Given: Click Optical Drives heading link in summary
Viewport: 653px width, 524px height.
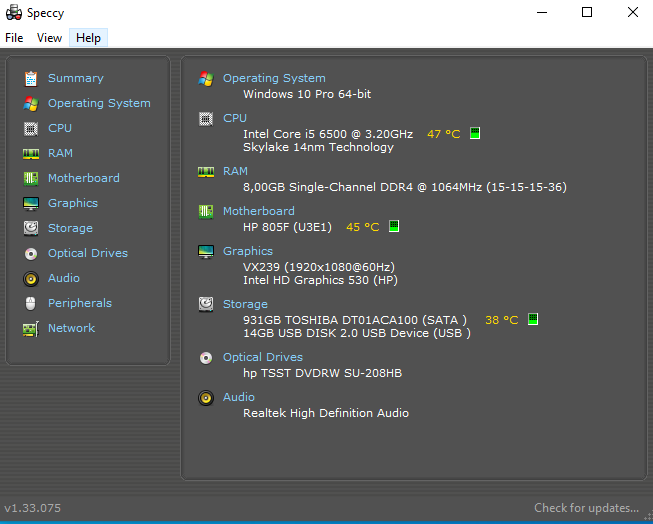Looking at the screenshot, I should (263, 357).
